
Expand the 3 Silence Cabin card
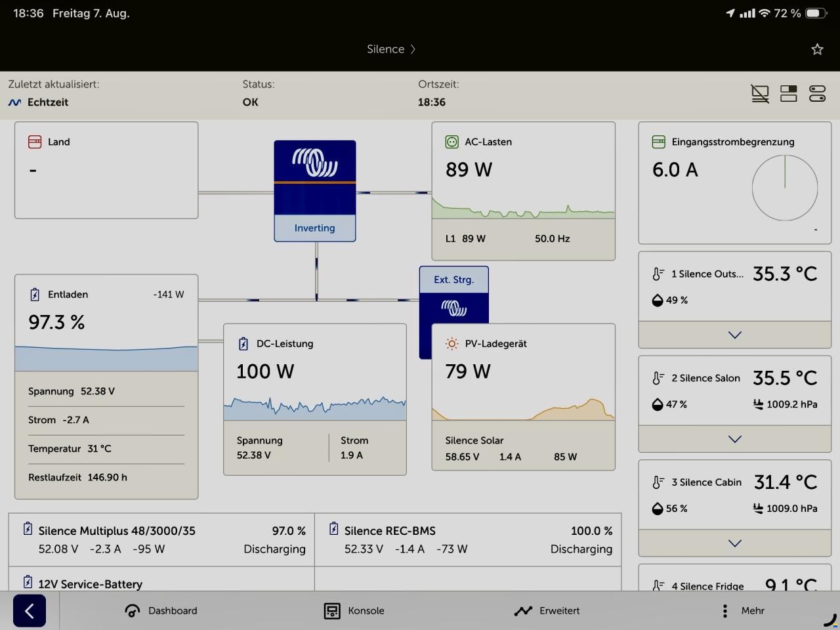(x=735, y=543)
